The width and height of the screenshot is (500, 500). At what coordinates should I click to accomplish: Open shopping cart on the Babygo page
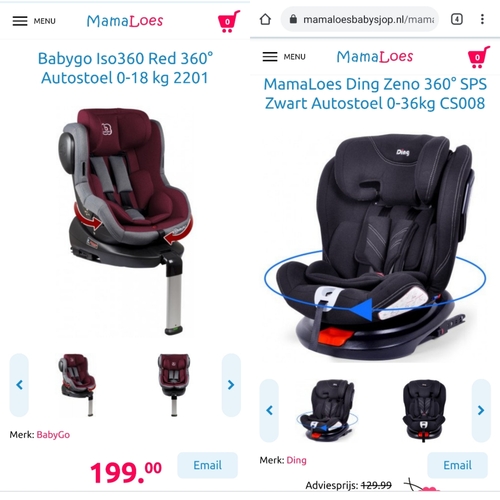coord(229,21)
